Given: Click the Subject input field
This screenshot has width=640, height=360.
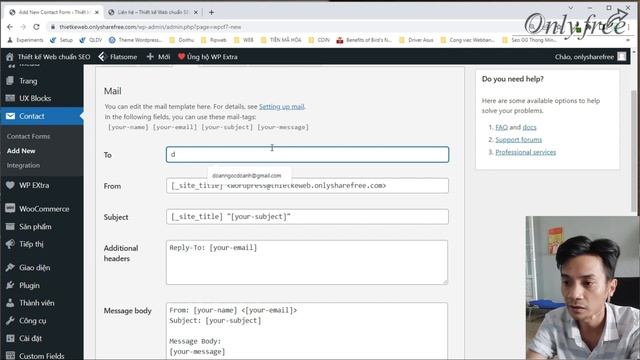Looking at the screenshot, I should point(307,217).
